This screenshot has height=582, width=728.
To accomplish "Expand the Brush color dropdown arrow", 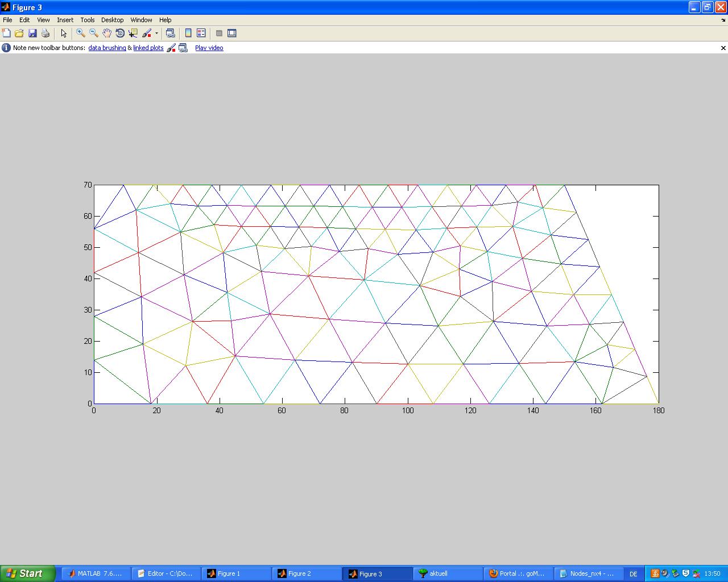I will 156,34.
